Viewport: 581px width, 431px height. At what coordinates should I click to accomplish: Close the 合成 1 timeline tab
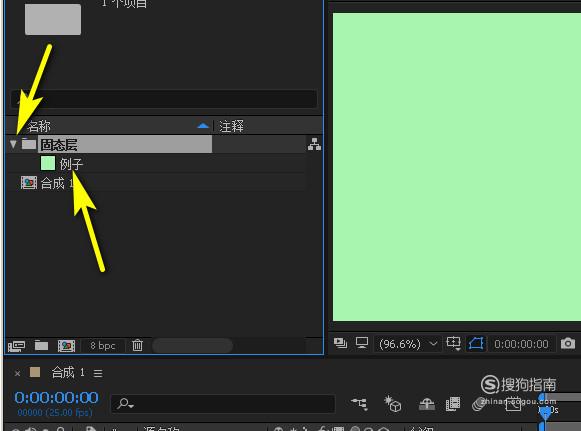tap(17, 373)
